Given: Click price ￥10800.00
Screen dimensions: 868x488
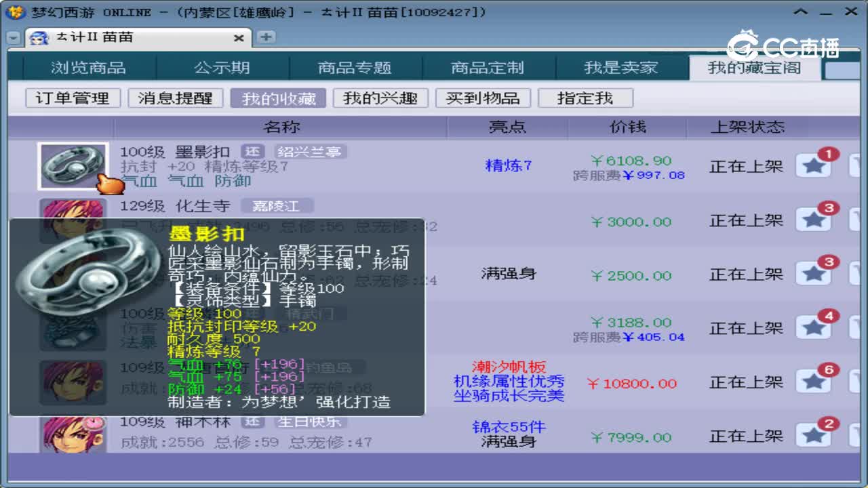Looking at the screenshot, I should (x=631, y=384).
